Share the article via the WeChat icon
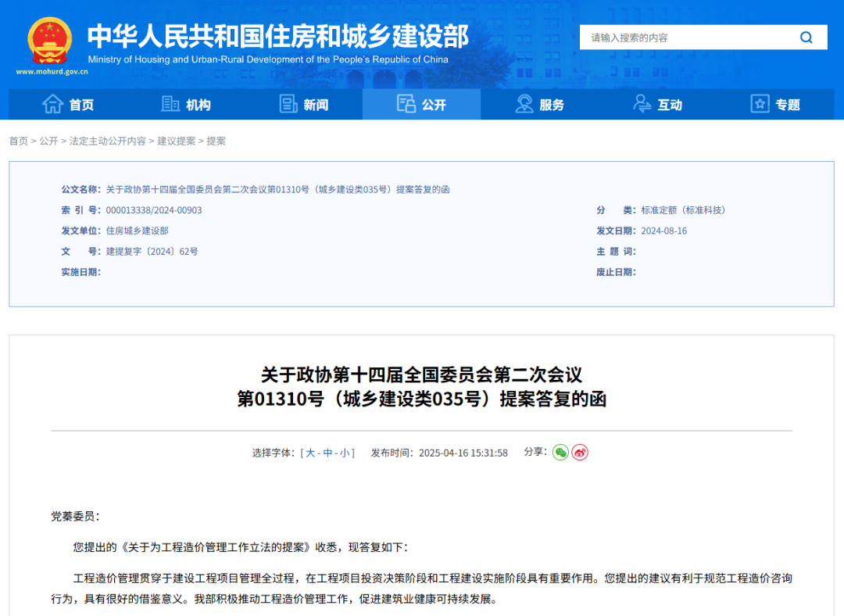844x616 pixels. click(560, 452)
